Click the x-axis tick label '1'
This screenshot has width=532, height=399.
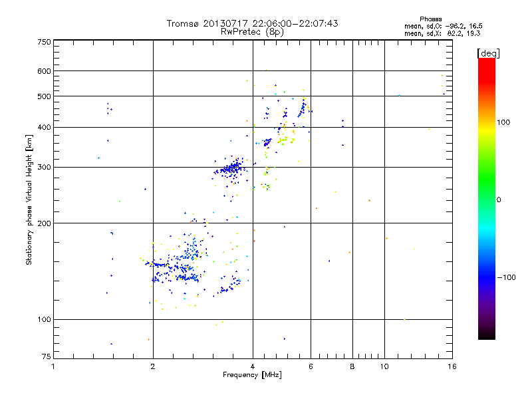point(53,366)
